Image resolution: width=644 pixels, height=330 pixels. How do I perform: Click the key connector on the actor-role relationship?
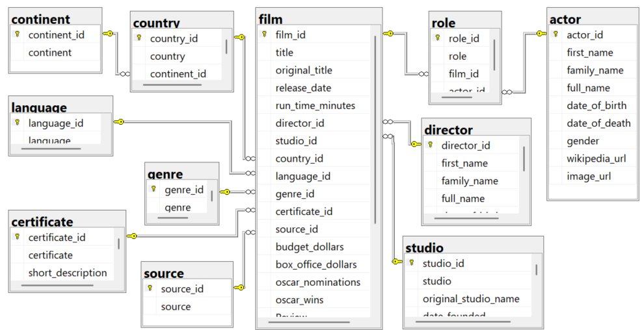(541, 34)
